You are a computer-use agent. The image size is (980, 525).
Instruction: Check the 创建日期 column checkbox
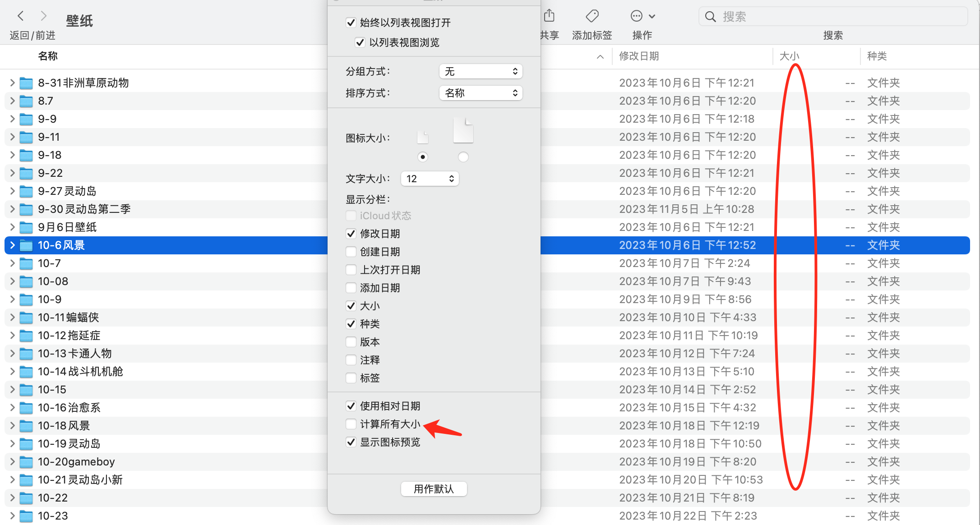(351, 252)
